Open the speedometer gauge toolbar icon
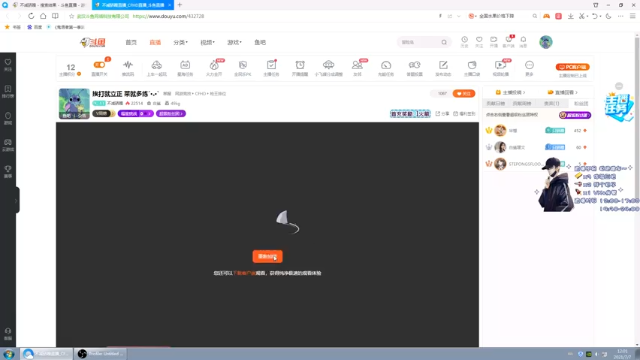This screenshot has height=360, width=640. pos(386,65)
